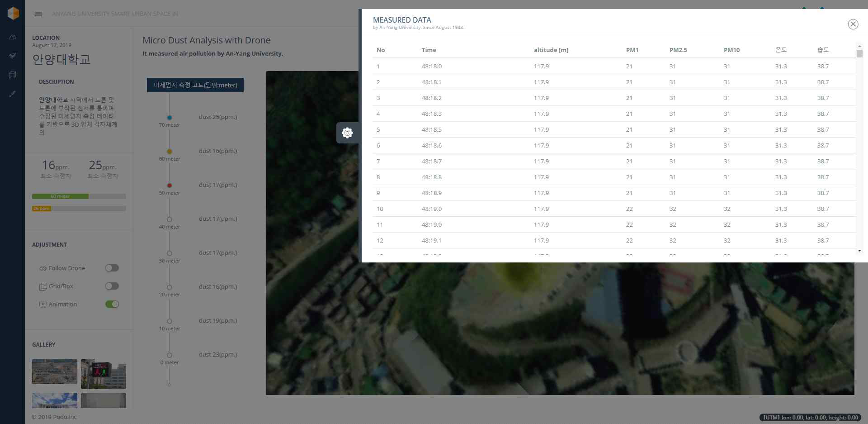Click dust 23(ppm.) label at 0 meter
The image size is (868, 424).
click(x=218, y=354)
